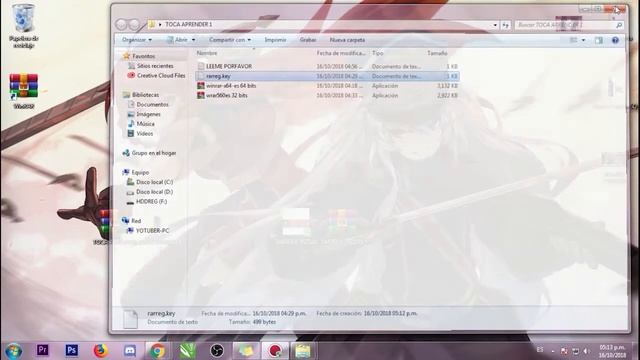Screen dimensions: 640x360
Task: Go forward with the Explorer forward arrow
Action: 134,24
